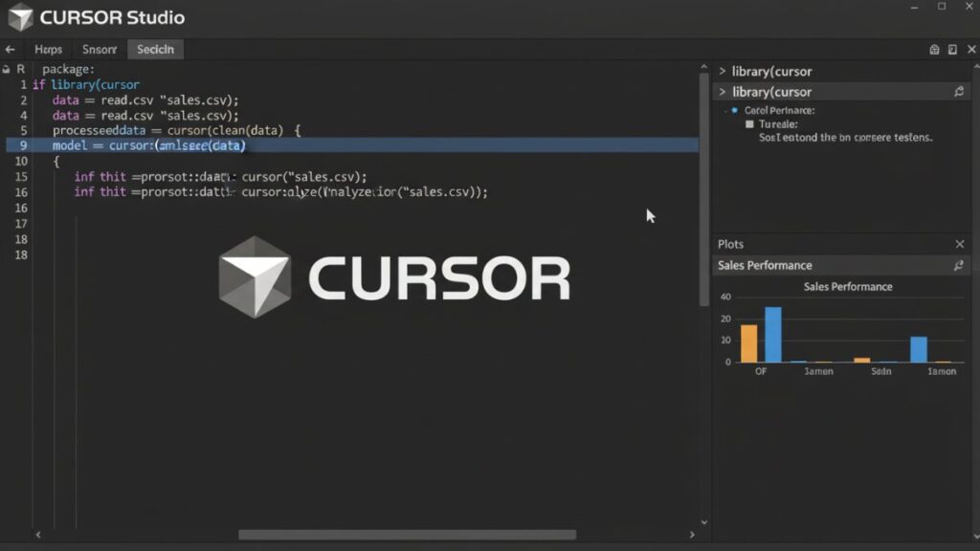
Task: Open the panel layout icon near the window controls
Action: coord(953,48)
